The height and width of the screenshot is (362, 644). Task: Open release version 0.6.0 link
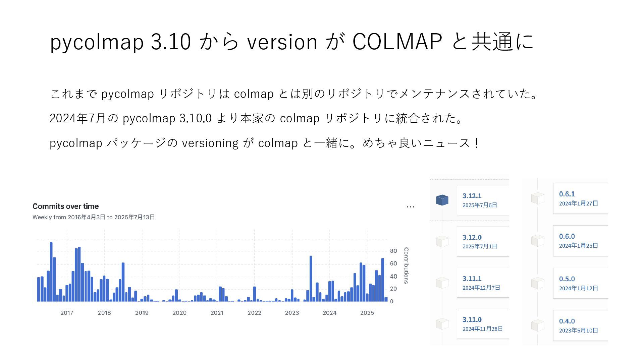[567, 236]
